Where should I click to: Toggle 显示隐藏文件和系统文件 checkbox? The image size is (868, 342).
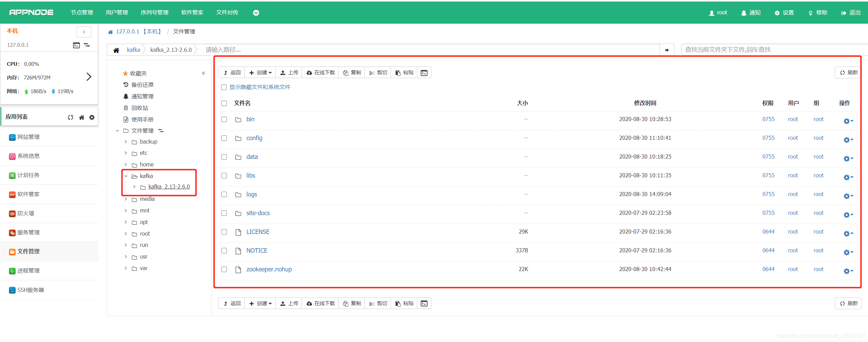(x=224, y=87)
